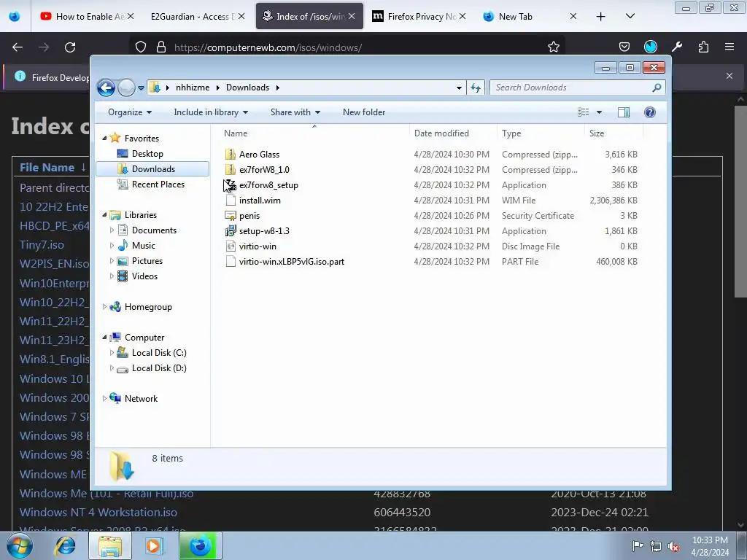The height and width of the screenshot is (560, 747).
Task: Open the Firefox hamburger menu
Action: point(729,47)
